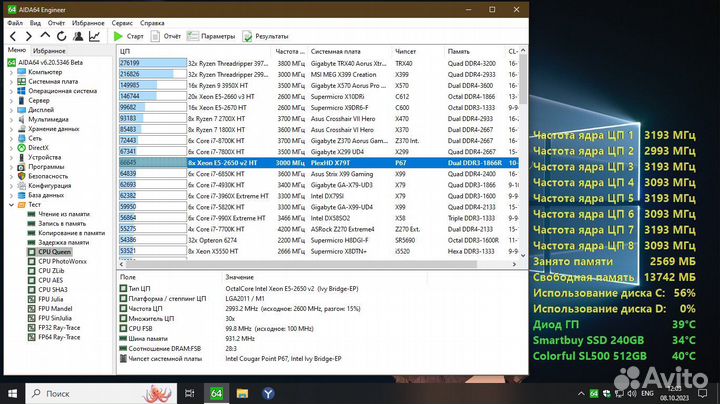Expand the Мультимедиа tree node
Viewport: 720px width, 404px height.
[11, 119]
